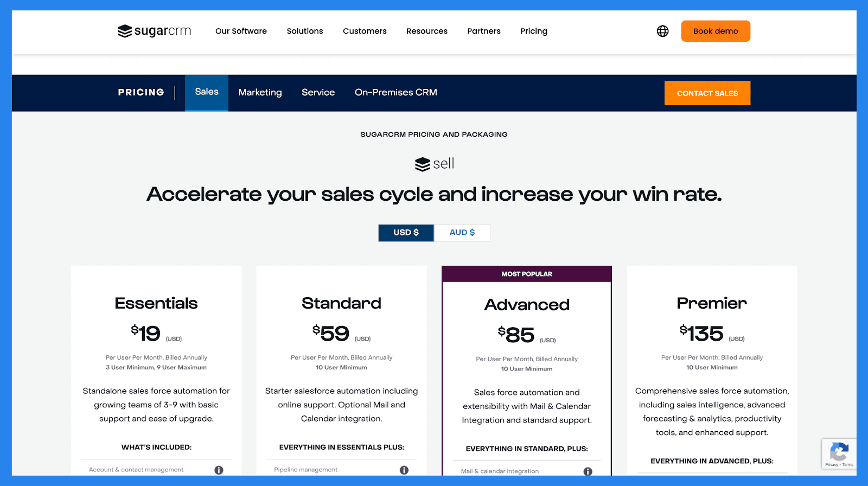Click the reCAPTCHA badge
This screenshot has width=868, height=486.
point(839,453)
